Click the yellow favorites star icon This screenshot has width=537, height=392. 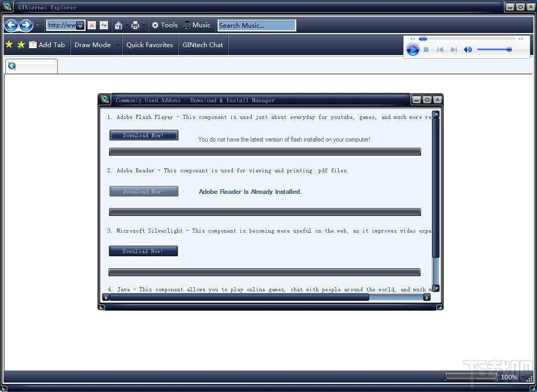tap(9, 45)
